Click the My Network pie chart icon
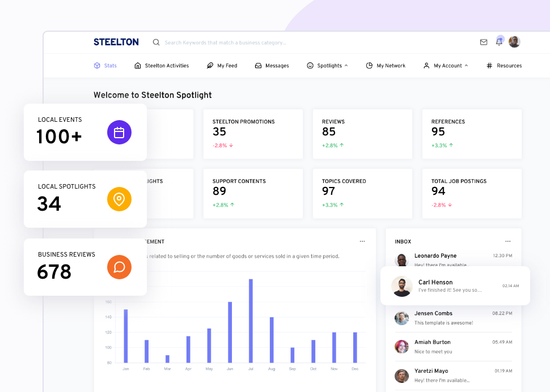 click(369, 66)
